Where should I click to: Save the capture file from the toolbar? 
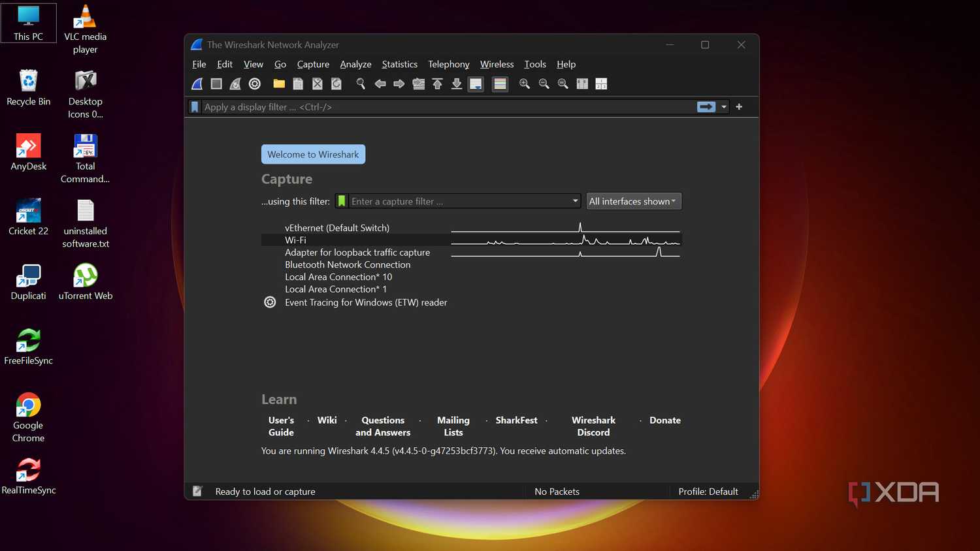pos(298,84)
